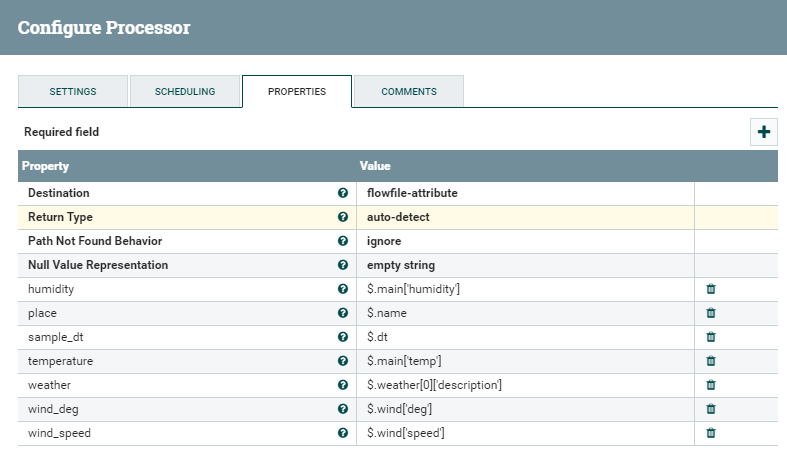Viewport: 787px width, 455px height.
Task: Show help for Destination property
Action: click(x=343, y=193)
